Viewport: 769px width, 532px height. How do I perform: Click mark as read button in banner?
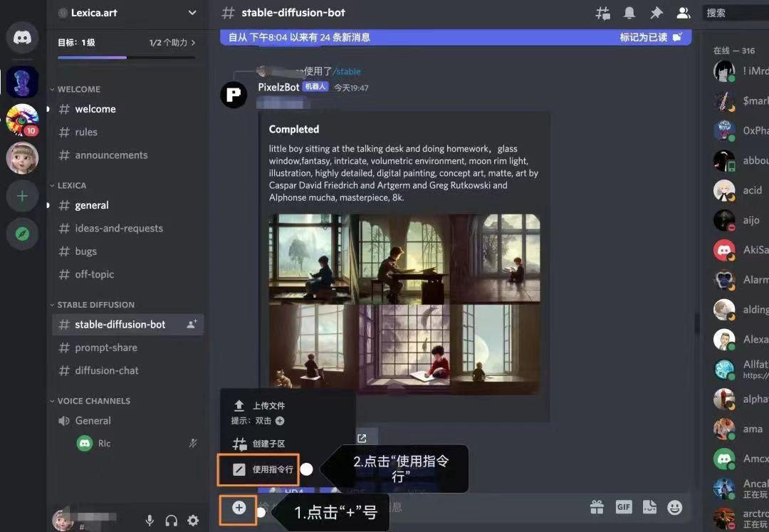pos(650,37)
